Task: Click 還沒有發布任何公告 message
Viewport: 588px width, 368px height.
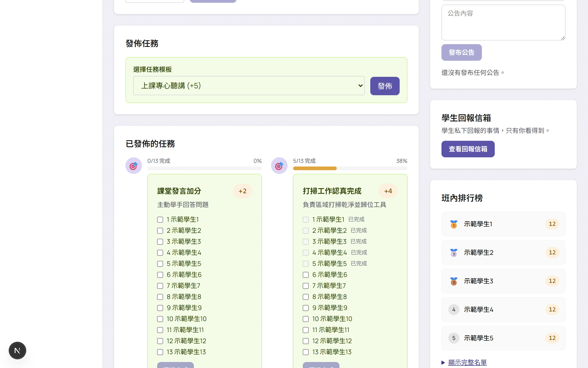Action: (473, 72)
